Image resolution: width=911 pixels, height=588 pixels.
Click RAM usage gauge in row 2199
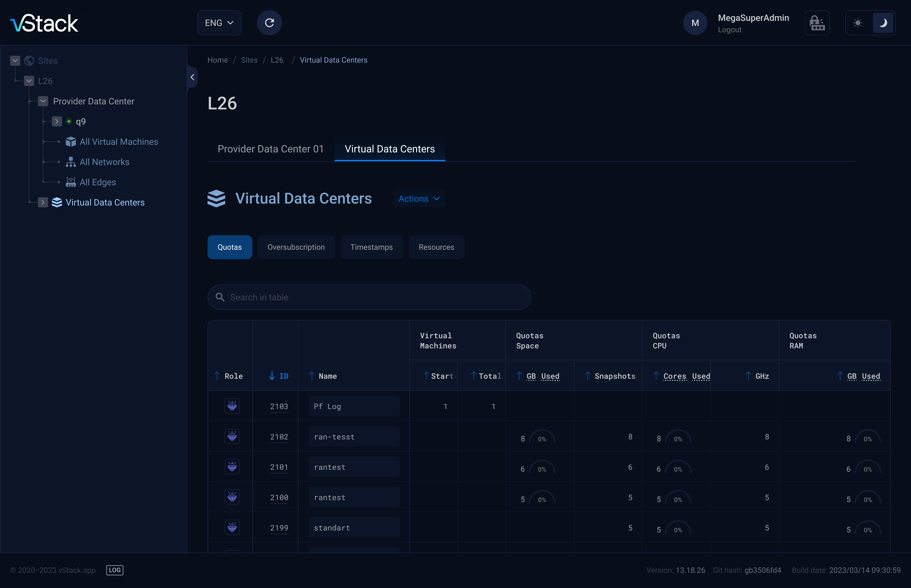[x=868, y=528]
